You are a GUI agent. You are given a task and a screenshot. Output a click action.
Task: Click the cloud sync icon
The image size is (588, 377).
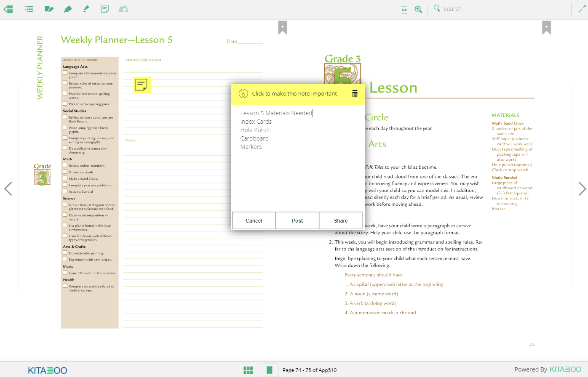(x=123, y=9)
